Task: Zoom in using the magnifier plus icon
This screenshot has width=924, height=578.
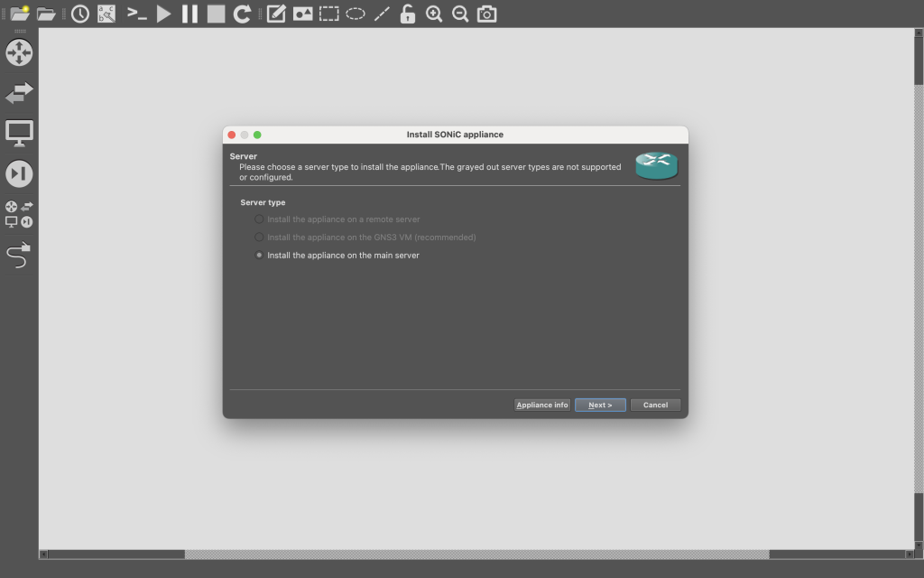Action: [x=434, y=14]
